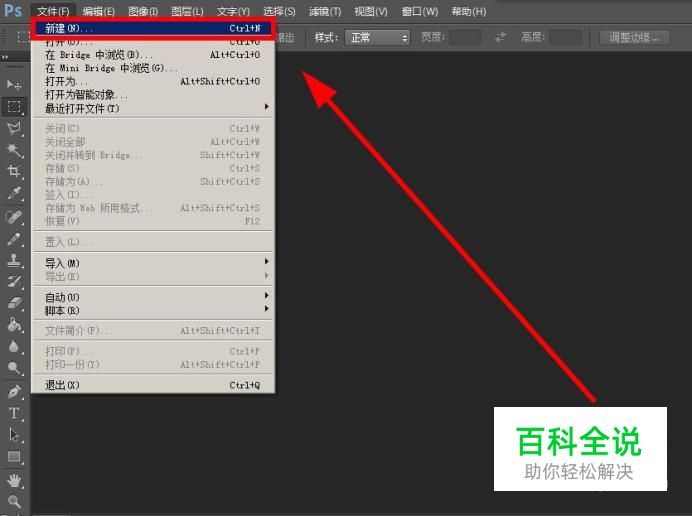Open the 选择(S) menu

pos(279,11)
